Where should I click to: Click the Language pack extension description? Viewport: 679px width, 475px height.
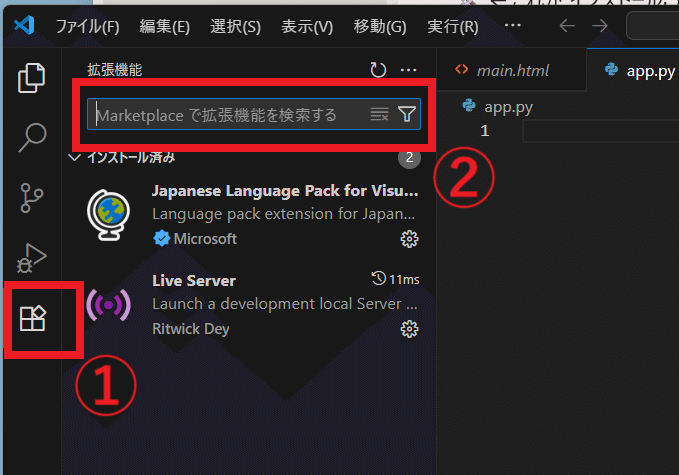[284, 214]
